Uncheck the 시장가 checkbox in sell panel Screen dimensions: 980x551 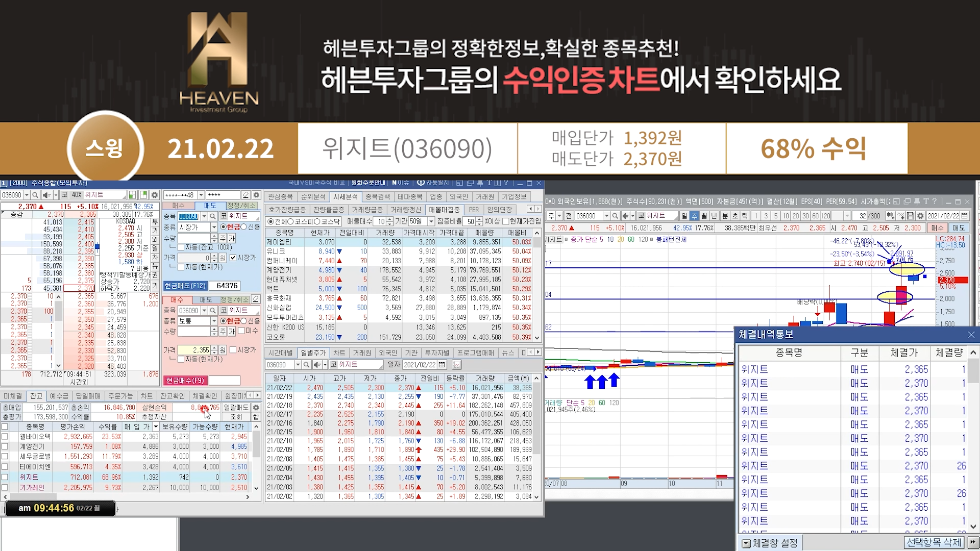coord(233,258)
